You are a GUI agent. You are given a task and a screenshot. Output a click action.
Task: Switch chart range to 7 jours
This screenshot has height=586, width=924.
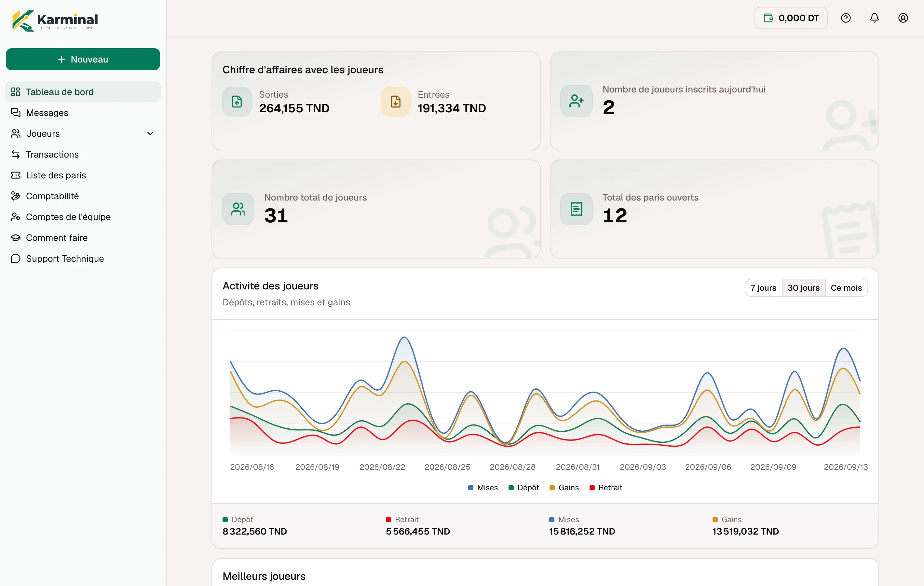763,288
